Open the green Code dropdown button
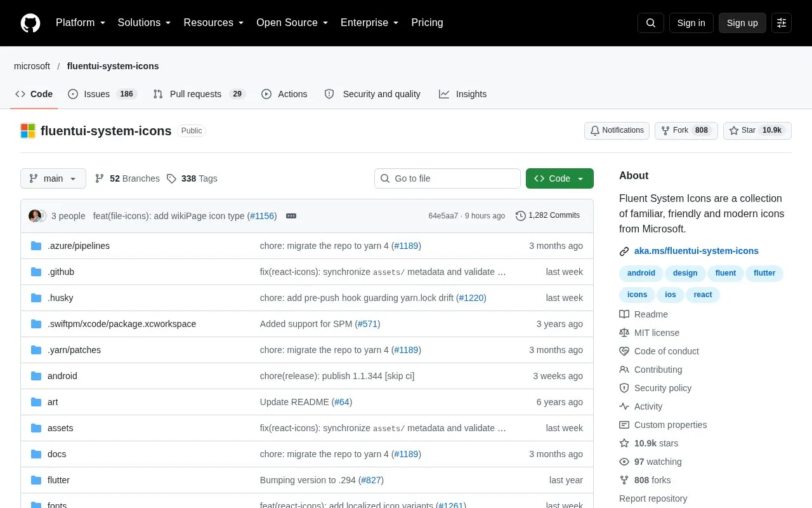The image size is (812, 508). [560, 178]
